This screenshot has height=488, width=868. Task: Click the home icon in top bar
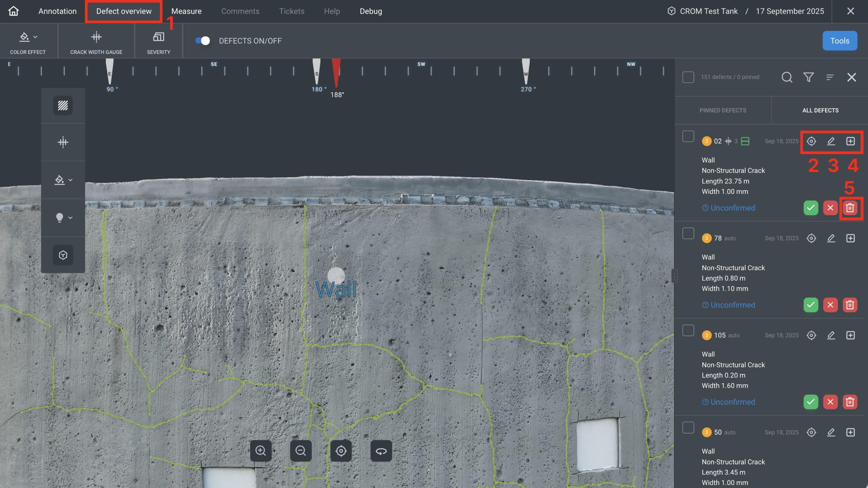coord(14,11)
